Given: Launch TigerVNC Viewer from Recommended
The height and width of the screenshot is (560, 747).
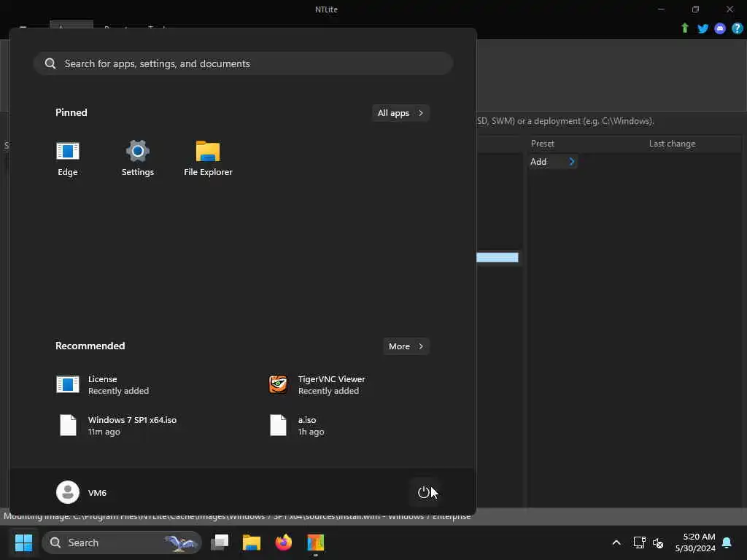Looking at the screenshot, I should (x=317, y=385).
